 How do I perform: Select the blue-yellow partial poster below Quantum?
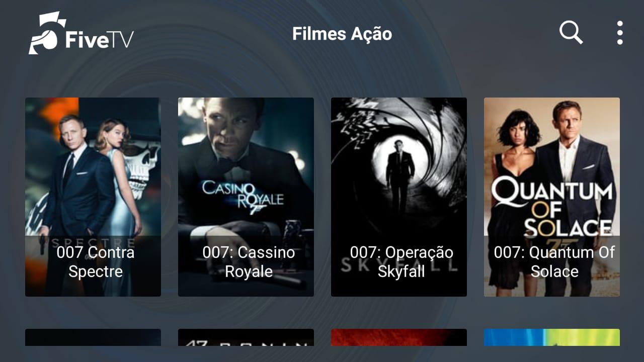(x=552, y=337)
